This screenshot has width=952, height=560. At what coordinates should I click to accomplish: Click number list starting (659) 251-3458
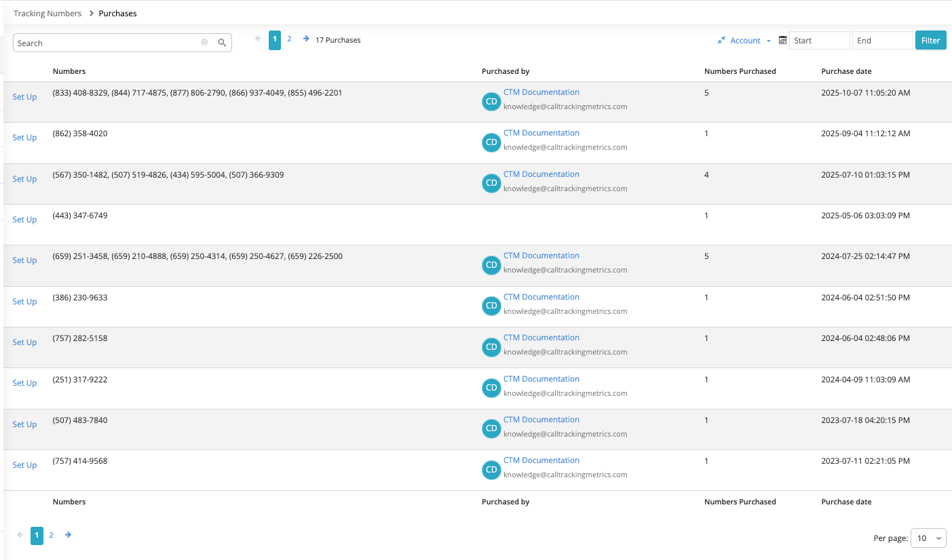tap(197, 256)
